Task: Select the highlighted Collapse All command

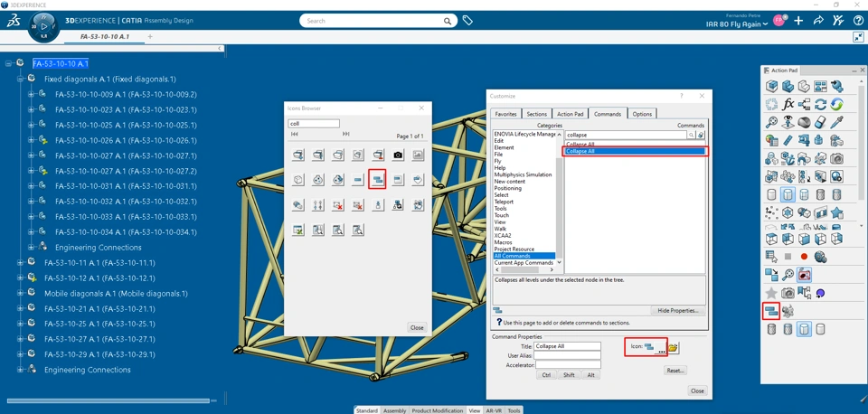Action: pyautogui.click(x=635, y=151)
